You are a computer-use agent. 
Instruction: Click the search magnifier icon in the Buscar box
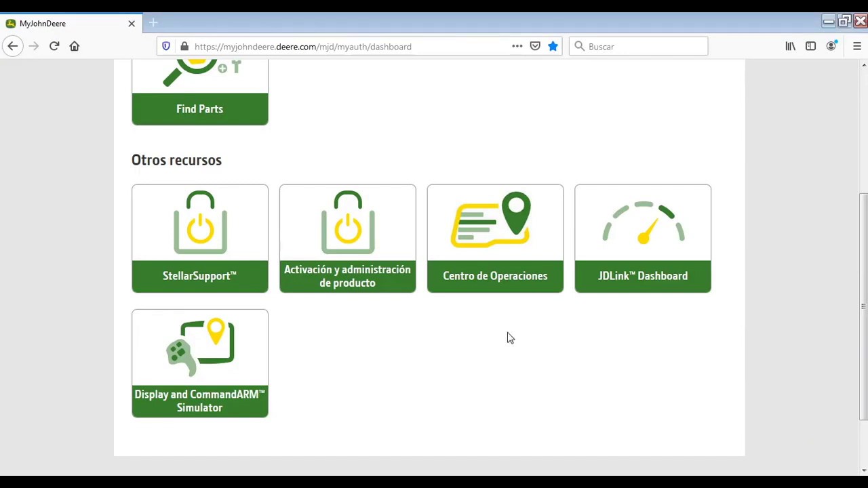click(x=579, y=46)
